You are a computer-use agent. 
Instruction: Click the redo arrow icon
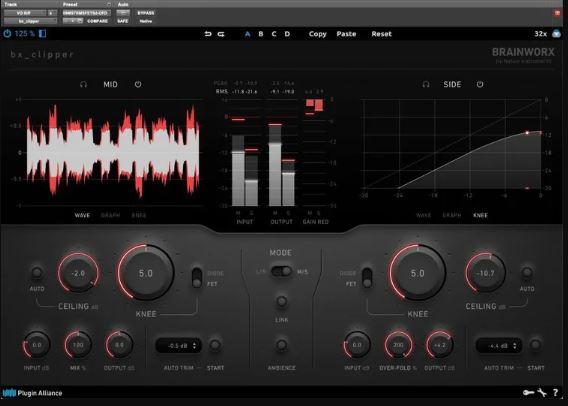click(221, 34)
